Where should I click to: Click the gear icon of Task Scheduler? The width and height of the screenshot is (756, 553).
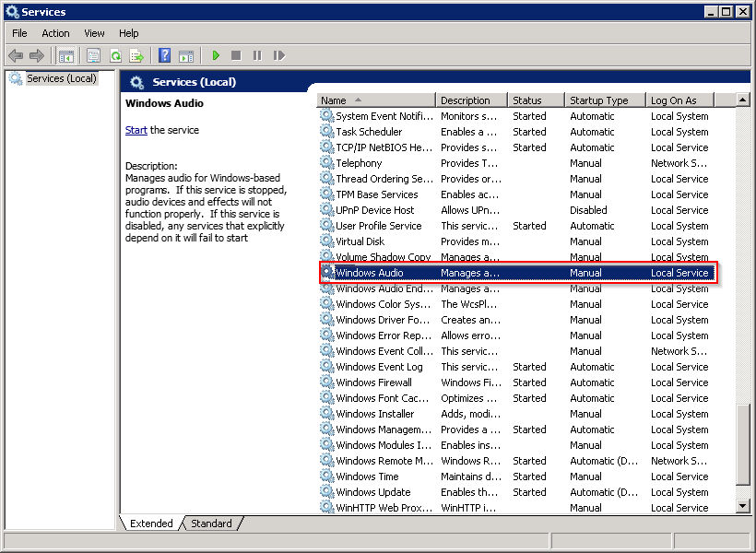click(x=327, y=131)
